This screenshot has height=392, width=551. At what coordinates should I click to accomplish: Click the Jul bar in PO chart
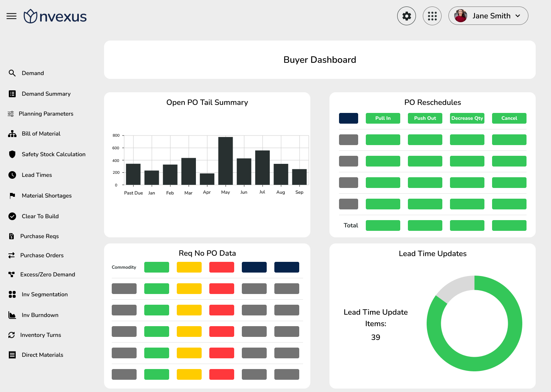coord(262,168)
